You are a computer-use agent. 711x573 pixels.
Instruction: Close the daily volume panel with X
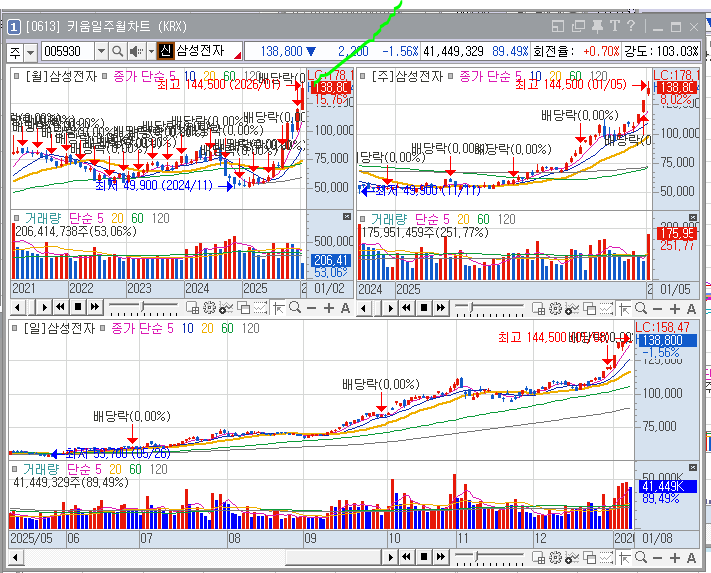click(x=693, y=467)
